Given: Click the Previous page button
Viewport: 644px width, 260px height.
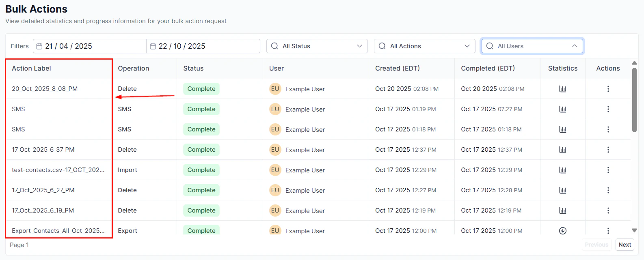Looking at the screenshot, I should click(596, 245).
